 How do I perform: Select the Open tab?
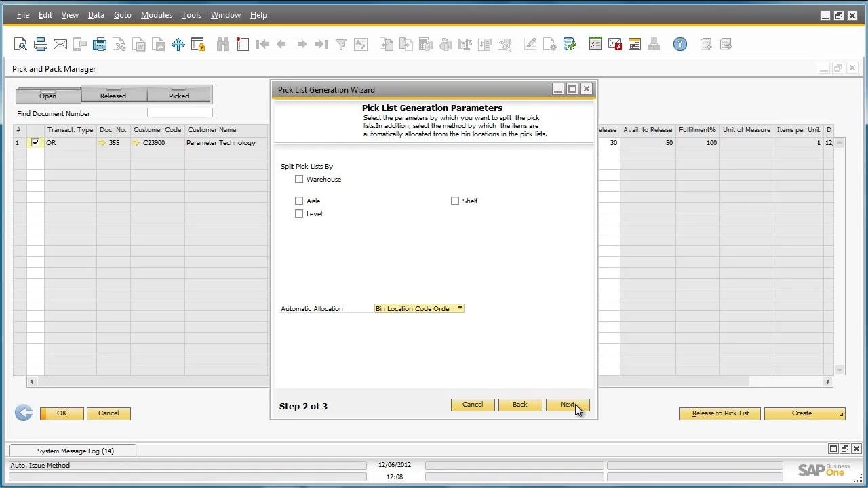click(48, 94)
